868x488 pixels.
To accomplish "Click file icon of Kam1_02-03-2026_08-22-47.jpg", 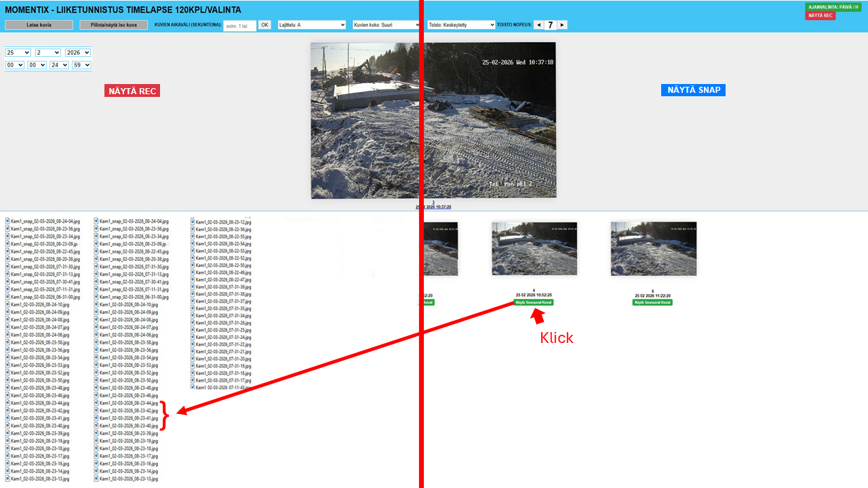I will (x=193, y=279).
